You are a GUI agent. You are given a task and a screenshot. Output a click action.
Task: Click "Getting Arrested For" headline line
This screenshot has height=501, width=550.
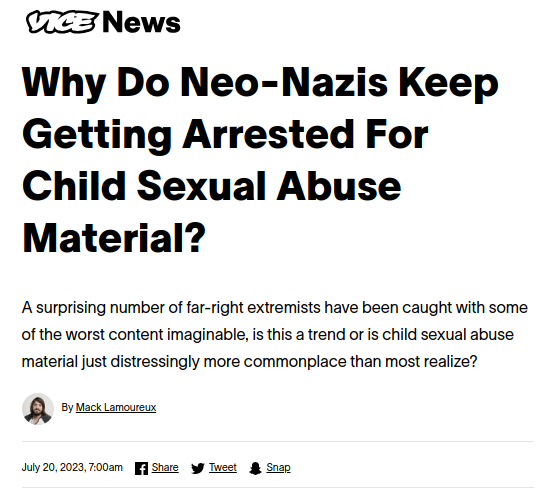pyautogui.click(x=225, y=135)
